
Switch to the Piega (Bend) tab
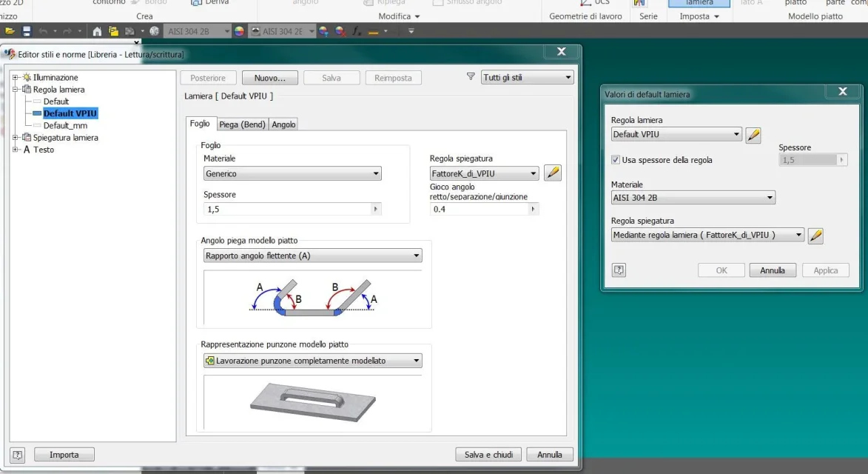[242, 124]
